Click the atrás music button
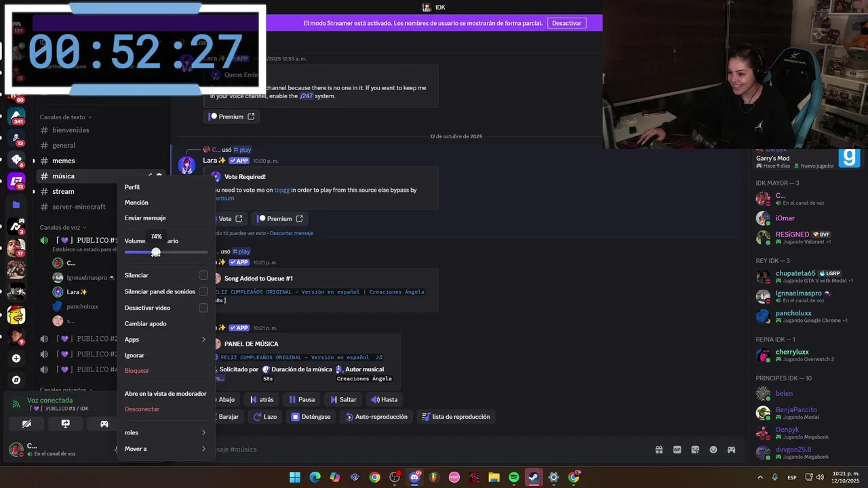Screen dimensions: 868x488 coord(262,399)
